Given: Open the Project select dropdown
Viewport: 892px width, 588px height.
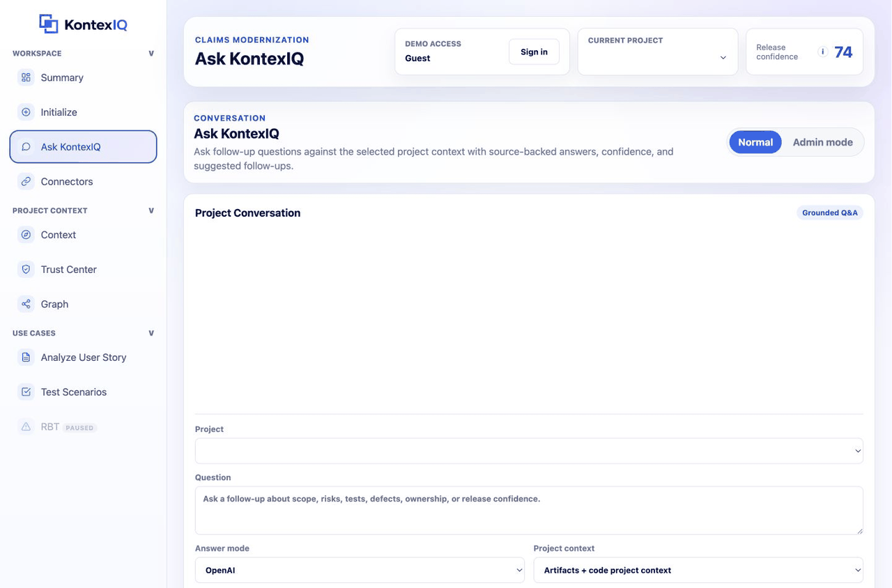Looking at the screenshot, I should click(x=529, y=451).
